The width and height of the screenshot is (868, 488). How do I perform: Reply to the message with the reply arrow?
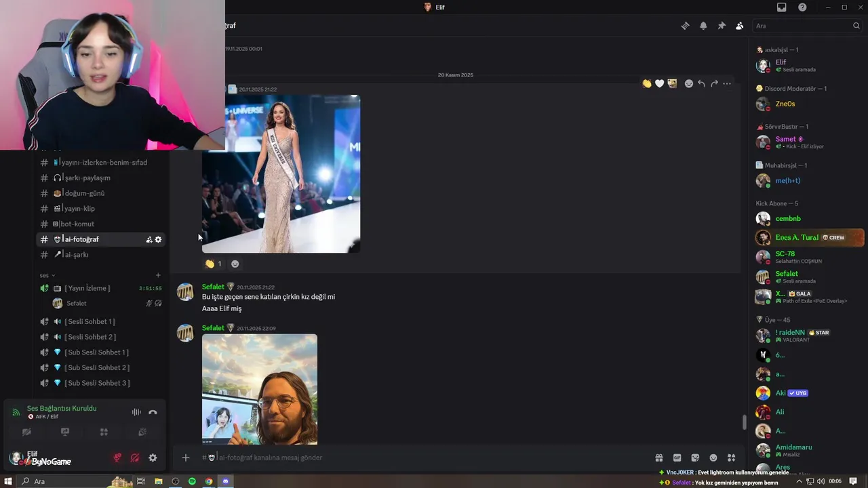(x=701, y=83)
